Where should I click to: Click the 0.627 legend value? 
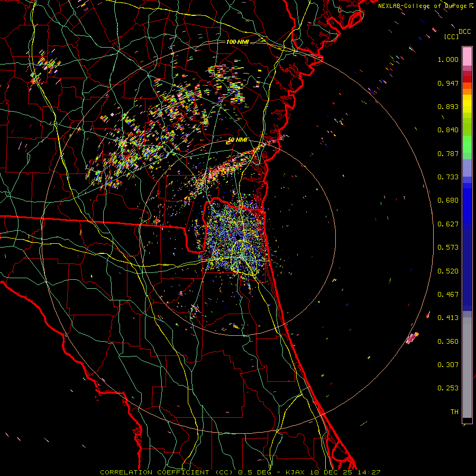coord(448,224)
